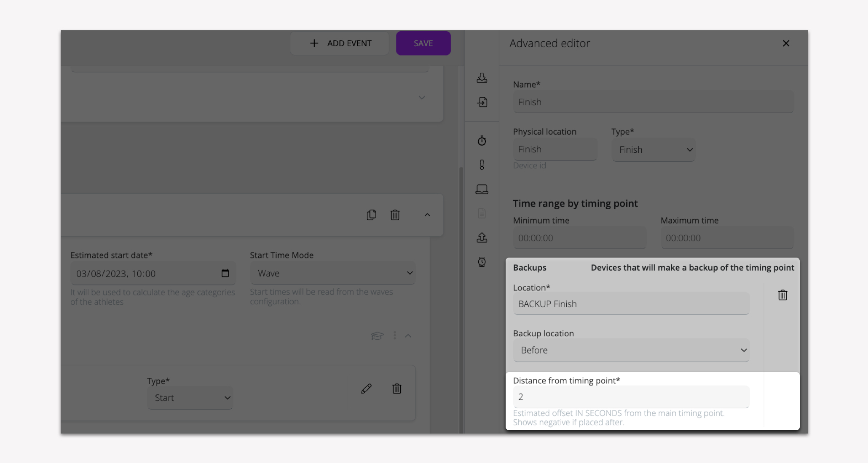The image size is (868, 463).
Task: Collapse the event section with up chevron
Action: click(x=427, y=215)
